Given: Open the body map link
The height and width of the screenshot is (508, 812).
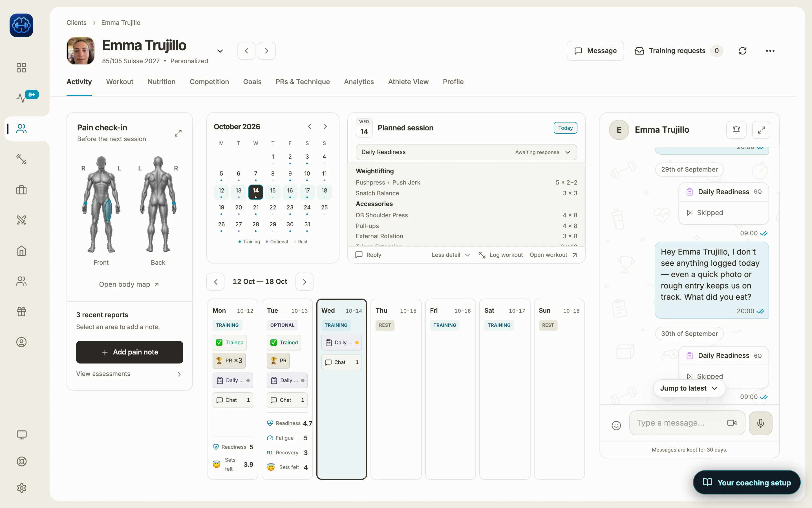Looking at the screenshot, I should click(x=129, y=284).
